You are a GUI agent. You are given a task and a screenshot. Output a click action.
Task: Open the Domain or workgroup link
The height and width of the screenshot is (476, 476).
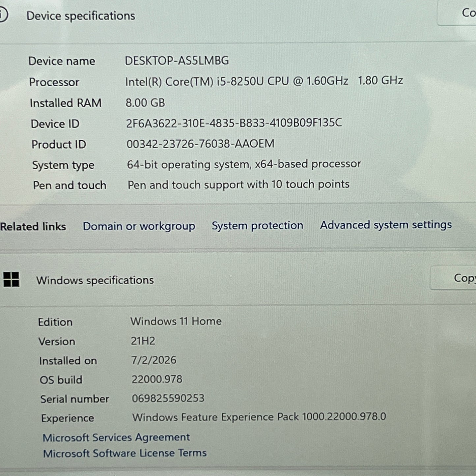139,226
